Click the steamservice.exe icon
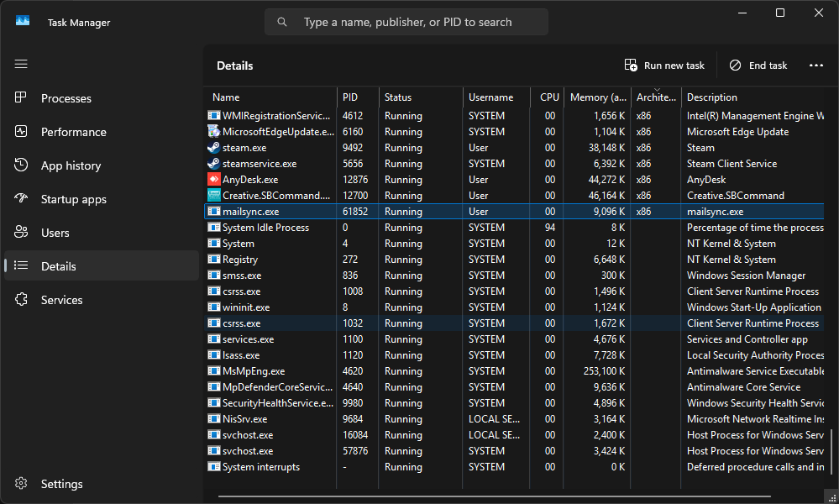The image size is (839, 504). (x=213, y=164)
